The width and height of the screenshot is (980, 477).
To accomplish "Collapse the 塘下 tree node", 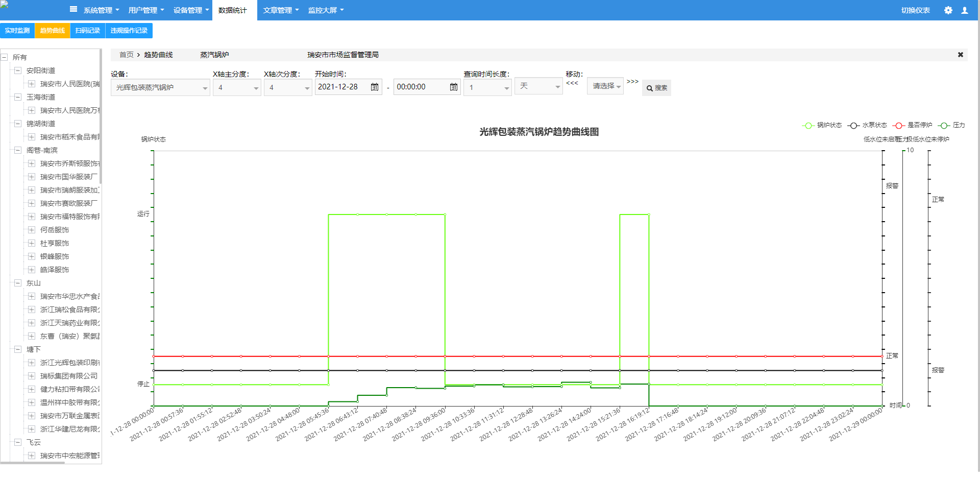I will point(18,349).
